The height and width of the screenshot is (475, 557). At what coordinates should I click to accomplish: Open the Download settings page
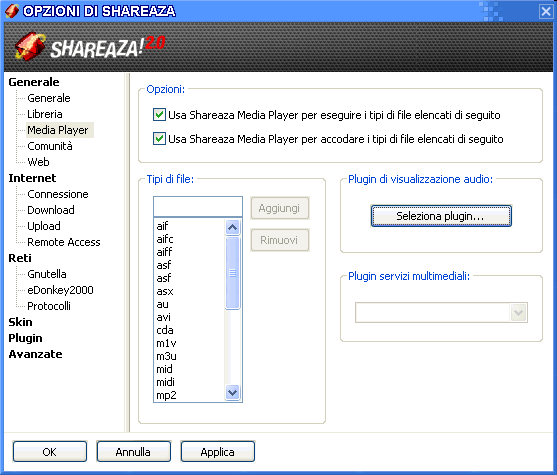point(51,210)
